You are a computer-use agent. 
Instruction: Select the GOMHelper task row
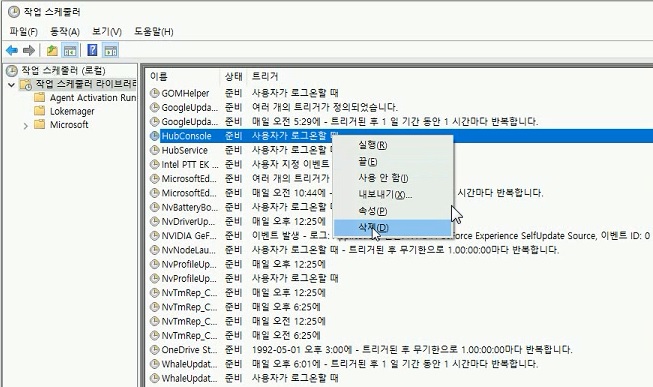pyautogui.click(x=400, y=93)
